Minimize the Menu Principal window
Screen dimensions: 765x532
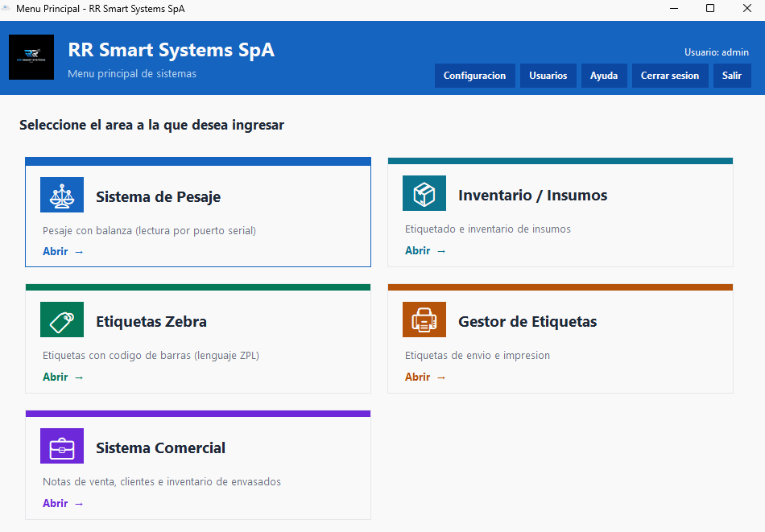pos(674,8)
